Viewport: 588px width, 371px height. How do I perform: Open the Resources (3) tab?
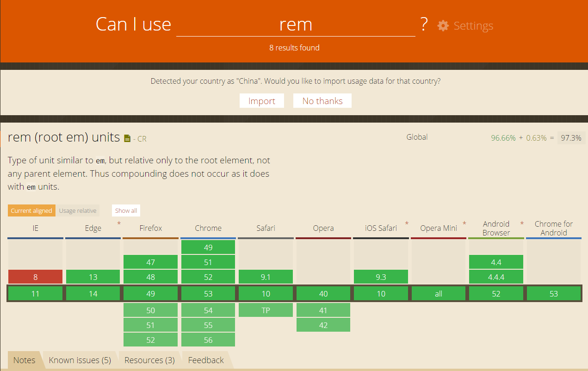tap(149, 360)
